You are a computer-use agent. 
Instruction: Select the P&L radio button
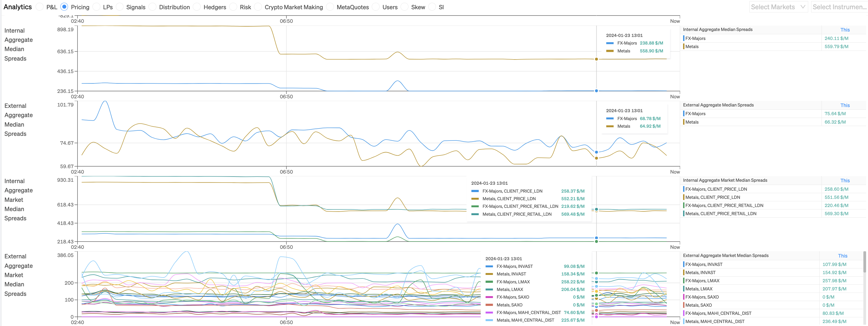(40, 7)
